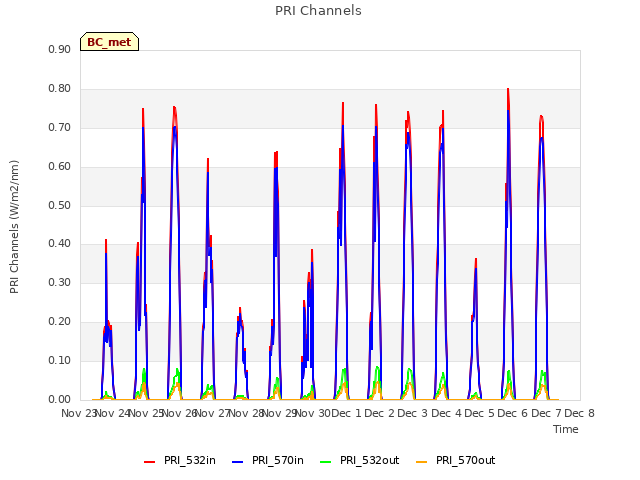Select the PRI_570out legend label
Viewport: 640px width, 480px height.
(x=465, y=460)
